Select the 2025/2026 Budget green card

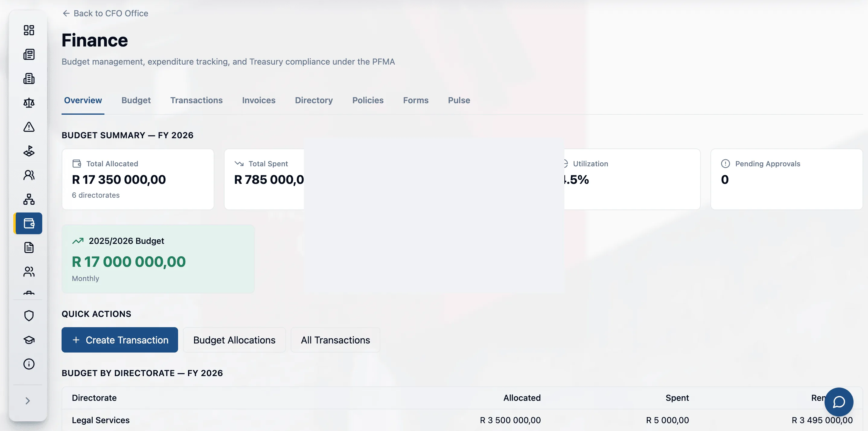tap(158, 259)
